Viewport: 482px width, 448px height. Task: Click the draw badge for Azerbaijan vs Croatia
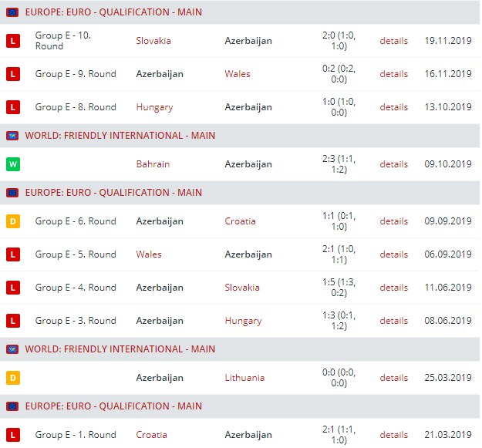[12, 221]
